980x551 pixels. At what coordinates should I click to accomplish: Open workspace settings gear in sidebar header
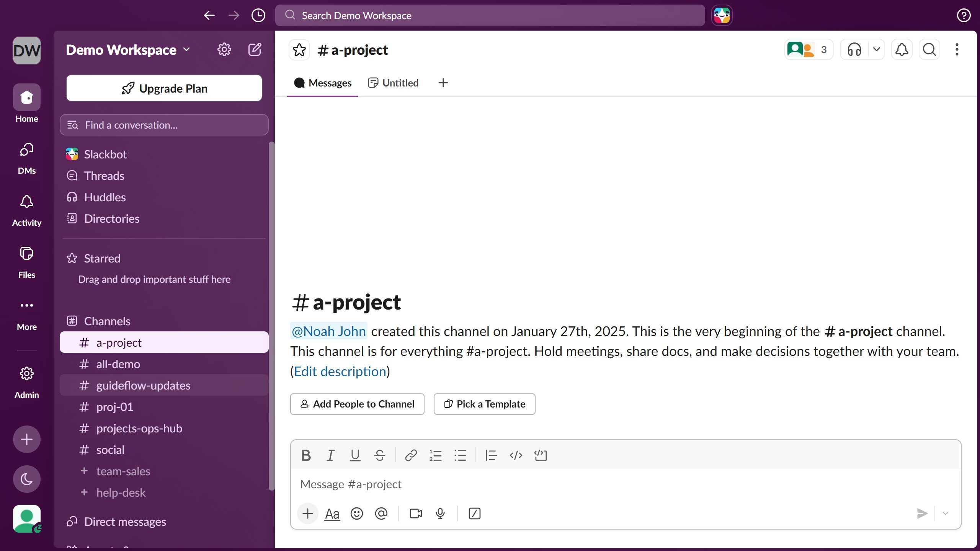[224, 50]
